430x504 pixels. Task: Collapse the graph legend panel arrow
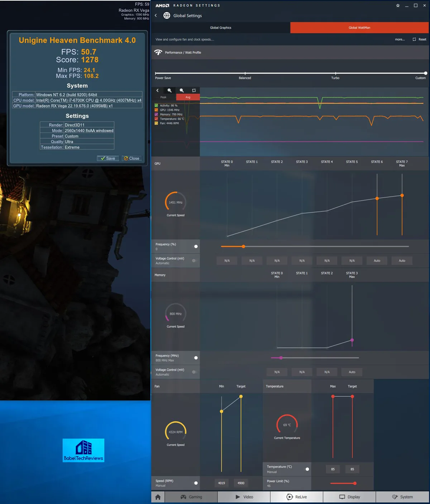point(157,91)
